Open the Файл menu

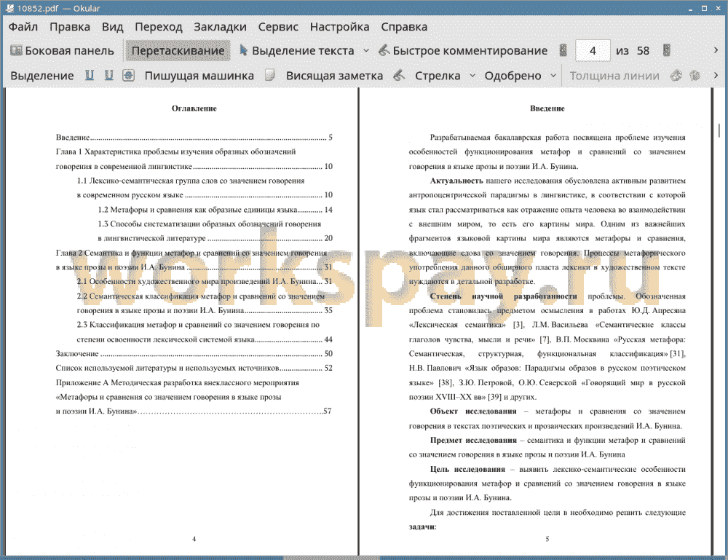[23, 27]
